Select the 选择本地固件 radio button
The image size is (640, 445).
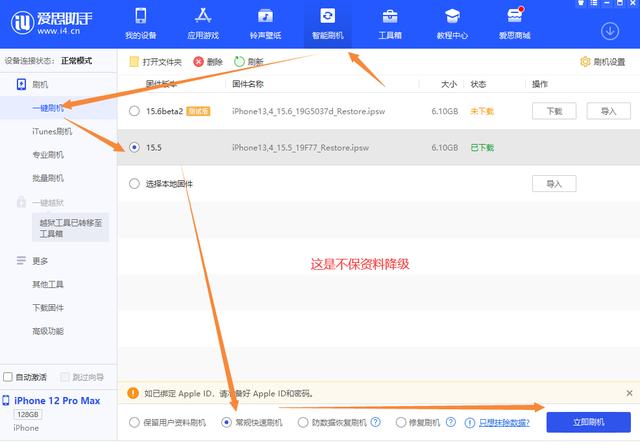click(x=134, y=184)
